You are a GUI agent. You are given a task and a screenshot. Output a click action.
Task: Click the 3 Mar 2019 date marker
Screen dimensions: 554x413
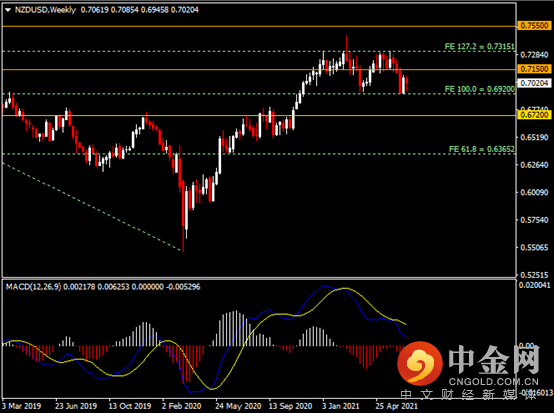(x=22, y=406)
